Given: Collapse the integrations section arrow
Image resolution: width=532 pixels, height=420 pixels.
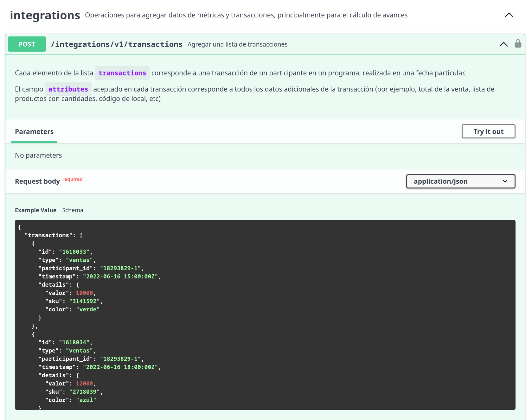Looking at the screenshot, I should (x=509, y=15).
